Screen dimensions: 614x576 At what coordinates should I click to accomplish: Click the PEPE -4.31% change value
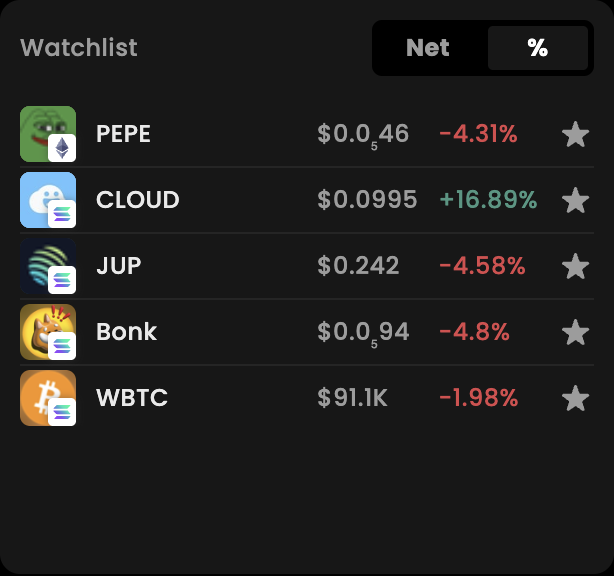tap(478, 134)
